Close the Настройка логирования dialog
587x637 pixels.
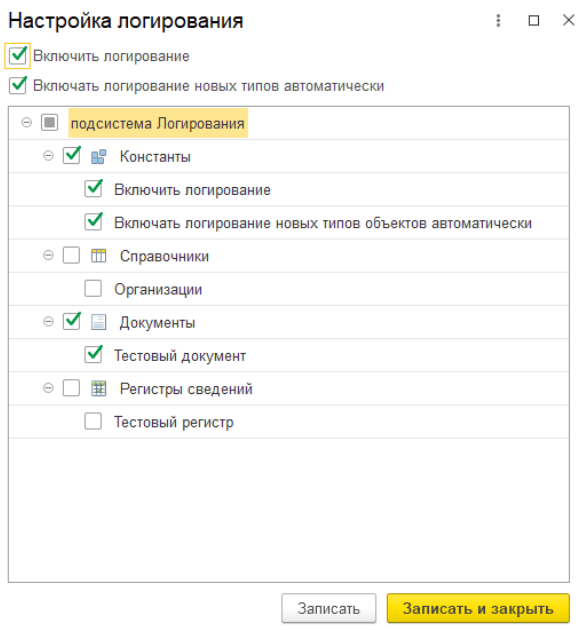pos(568,20)
